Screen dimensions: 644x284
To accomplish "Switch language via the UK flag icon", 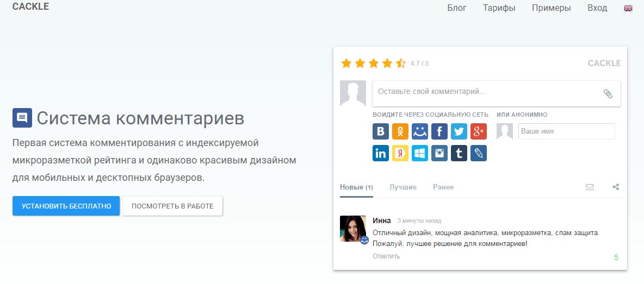I will 628,8.
